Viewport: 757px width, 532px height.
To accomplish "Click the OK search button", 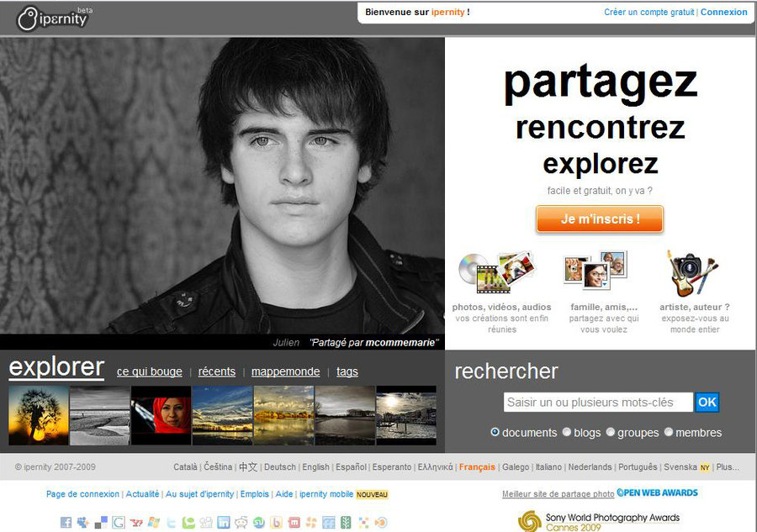I will pyautogui.click(x=707, y=403).
